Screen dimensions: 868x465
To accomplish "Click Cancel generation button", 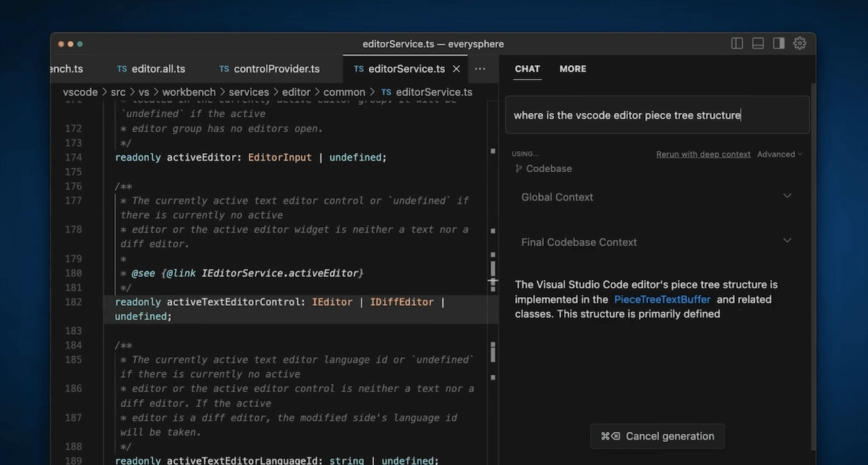I will pos(658,436).
